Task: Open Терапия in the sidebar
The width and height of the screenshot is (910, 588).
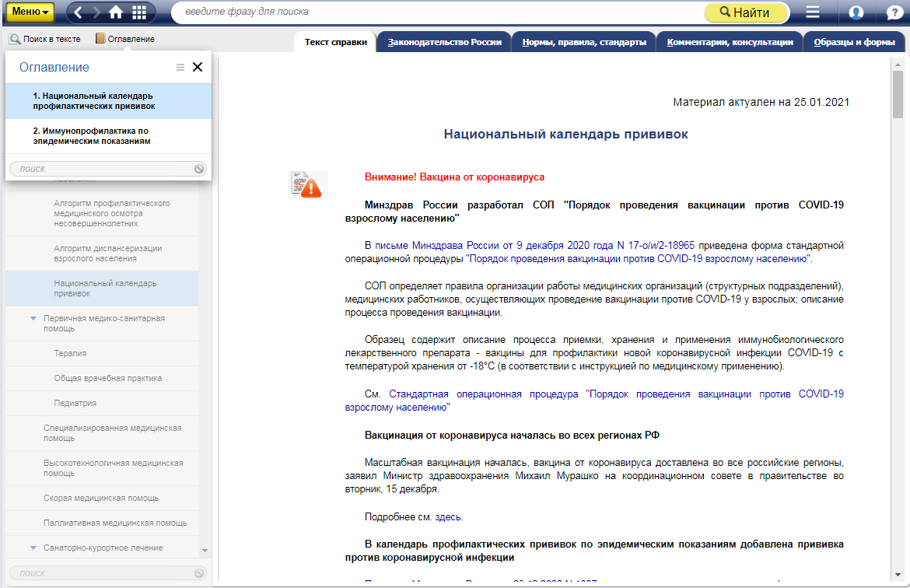Action: point(102,353)
